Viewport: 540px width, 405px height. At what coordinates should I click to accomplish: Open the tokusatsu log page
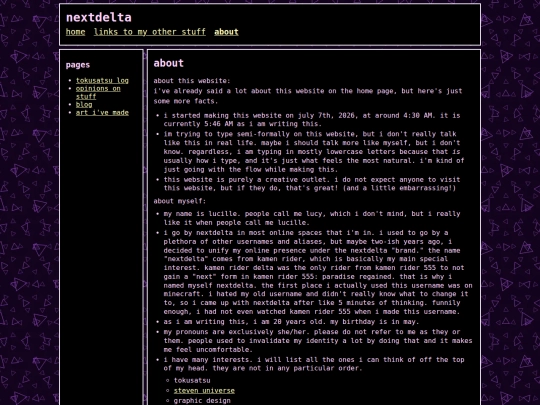(102, 80)
